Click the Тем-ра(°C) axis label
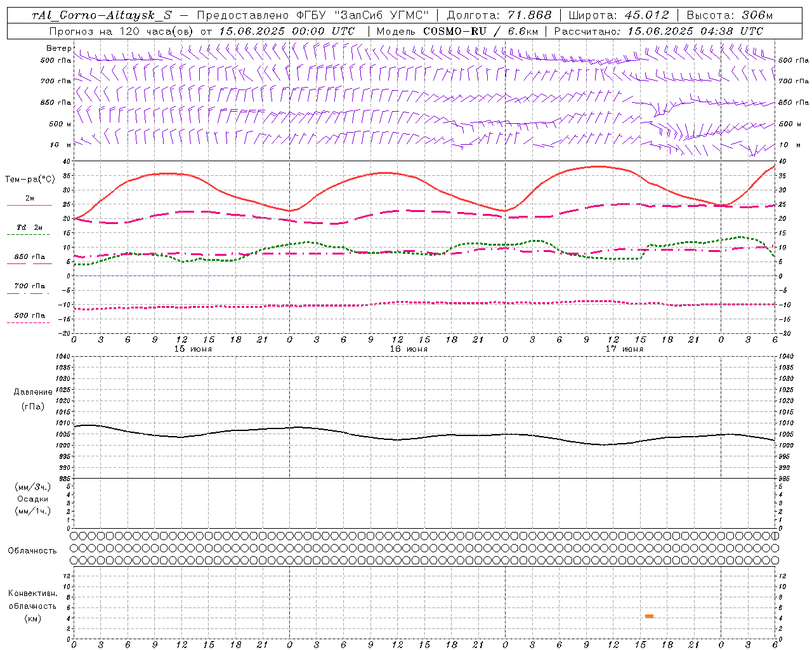The height and width of the screenshot is (650, 812). [30, 180]
